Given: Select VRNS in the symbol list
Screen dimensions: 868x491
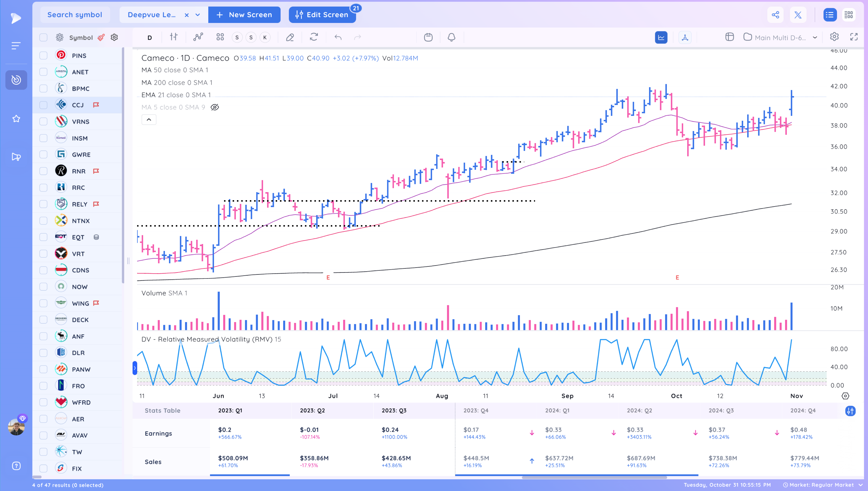Looking at the screenshot, I should [x=80, y=121].
